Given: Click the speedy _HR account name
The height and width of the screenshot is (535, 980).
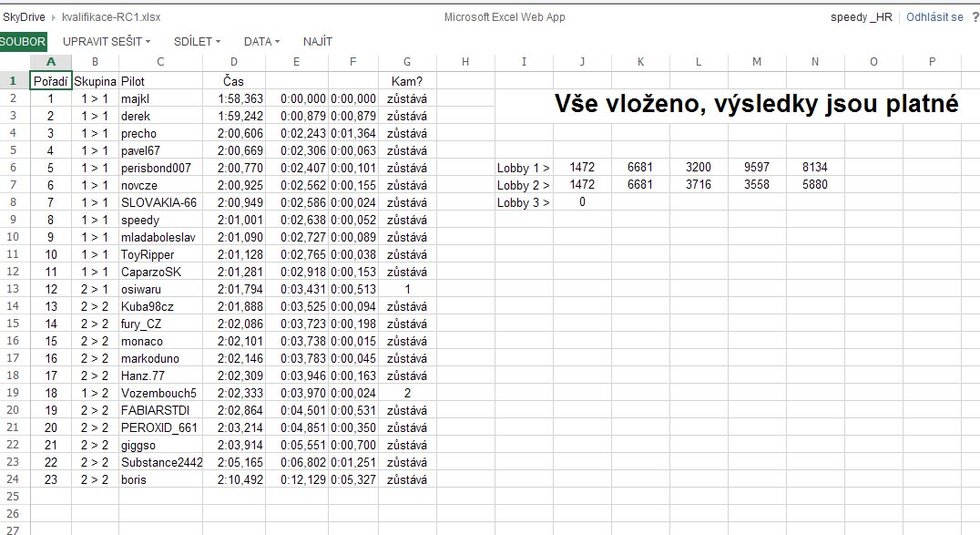Looking at the screenshot, I should click(x=862, y=17).
